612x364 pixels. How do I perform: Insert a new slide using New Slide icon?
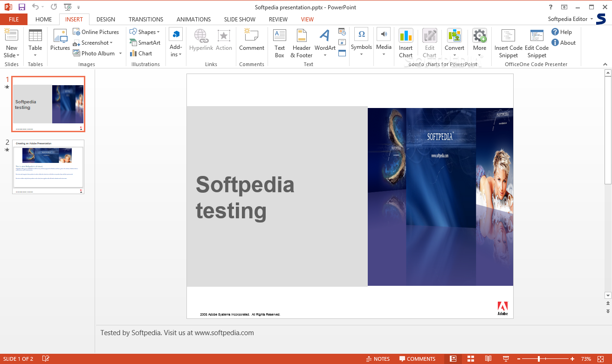tap(11, 36)
